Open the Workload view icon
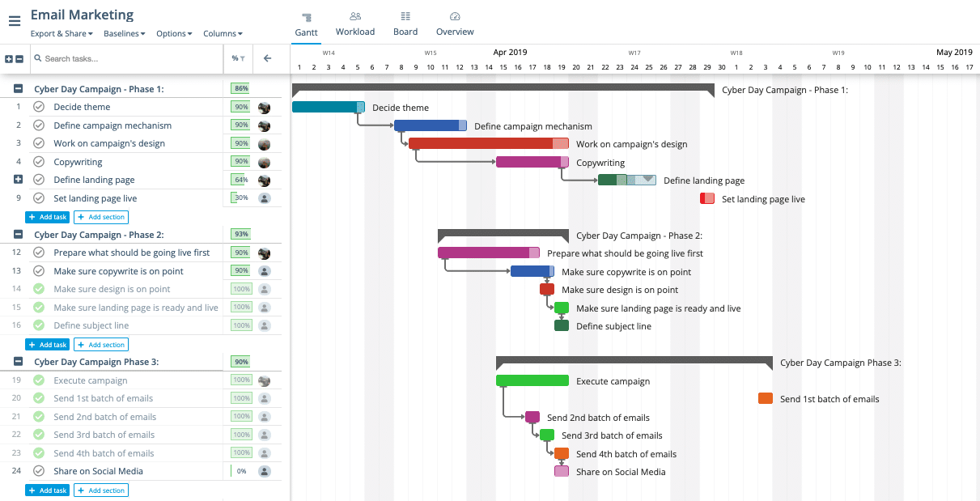 354,23
